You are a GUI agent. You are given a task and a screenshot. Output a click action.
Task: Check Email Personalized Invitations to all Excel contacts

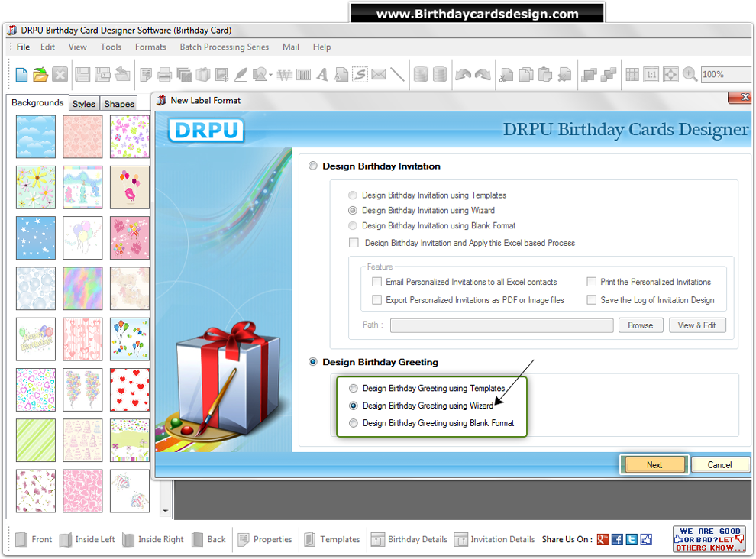(x=377, y=282)
